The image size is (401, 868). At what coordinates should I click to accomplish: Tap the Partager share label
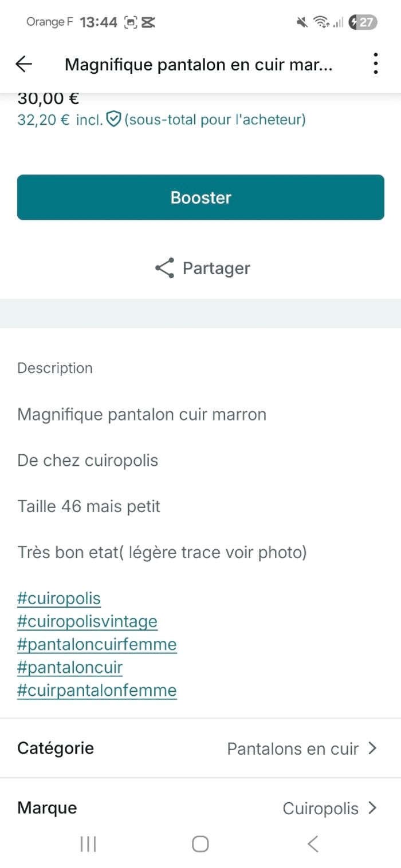click(216, 268)
